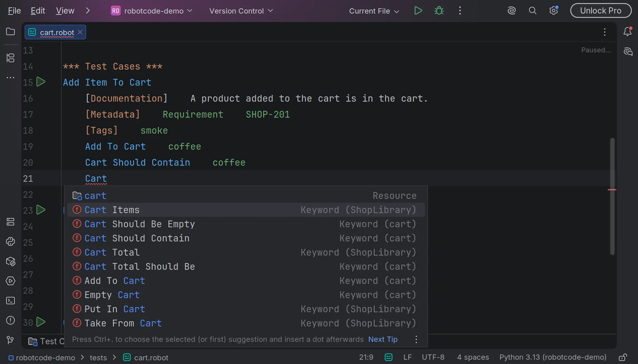Open the Project tool window folder icon
This screenshot has width=638, height=364.
point(10,32)
